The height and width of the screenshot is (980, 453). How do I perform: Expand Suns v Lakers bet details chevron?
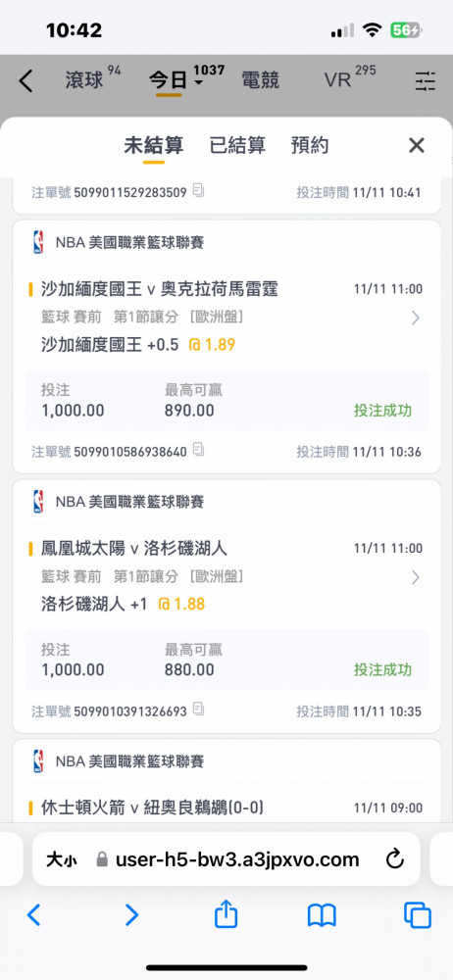coord(416,577)
